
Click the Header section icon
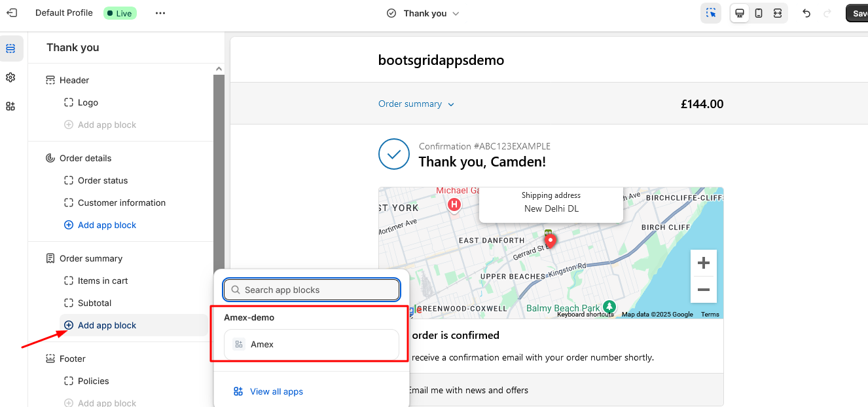click(50, 80)
